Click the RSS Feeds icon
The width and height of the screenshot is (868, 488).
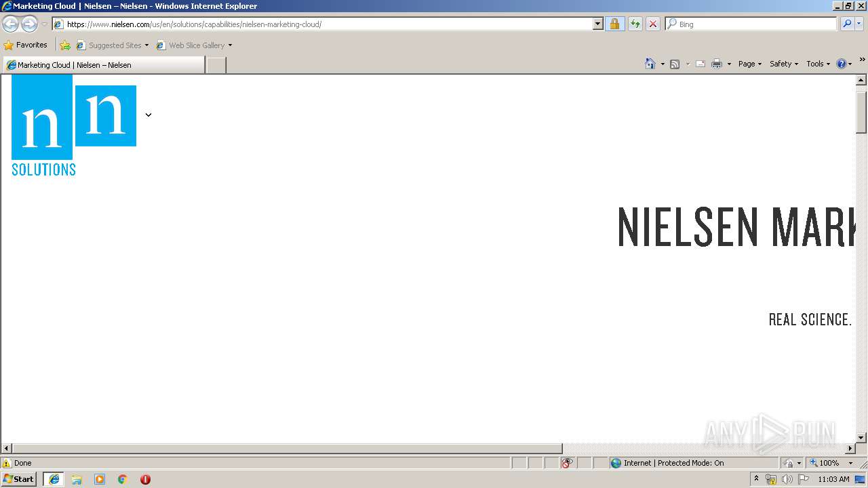(x=675, y=64)
